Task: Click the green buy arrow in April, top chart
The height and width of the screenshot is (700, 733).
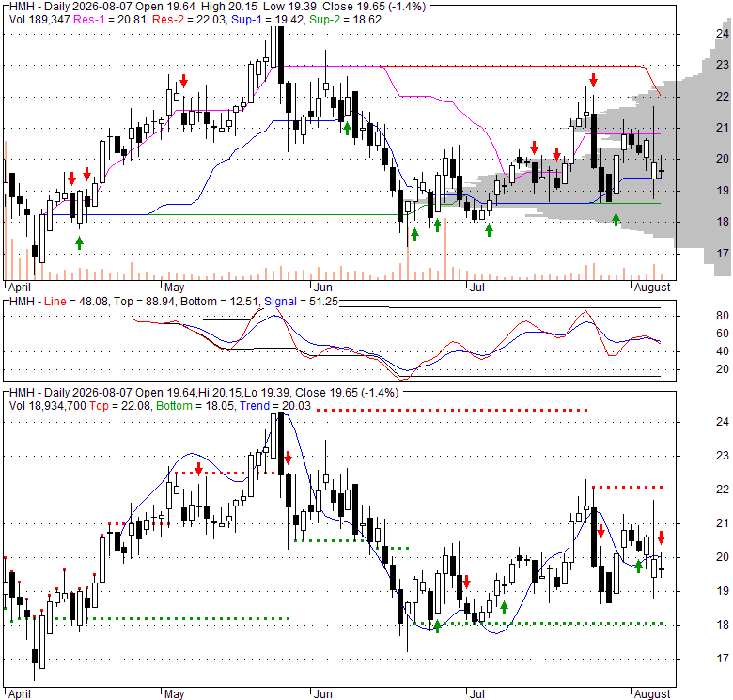Action: [x=80, y=243]
